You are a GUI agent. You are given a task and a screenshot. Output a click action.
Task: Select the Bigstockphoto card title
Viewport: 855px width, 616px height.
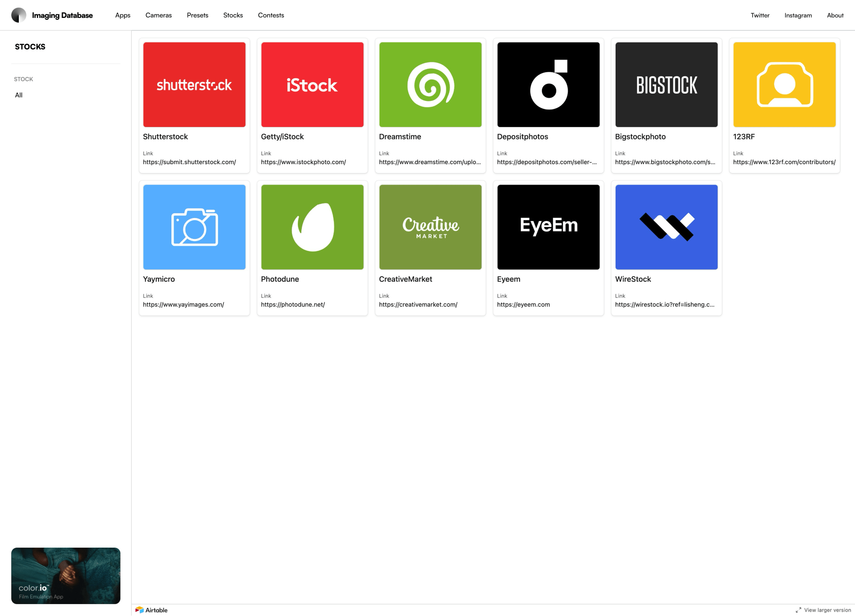(x=640, y=137)
